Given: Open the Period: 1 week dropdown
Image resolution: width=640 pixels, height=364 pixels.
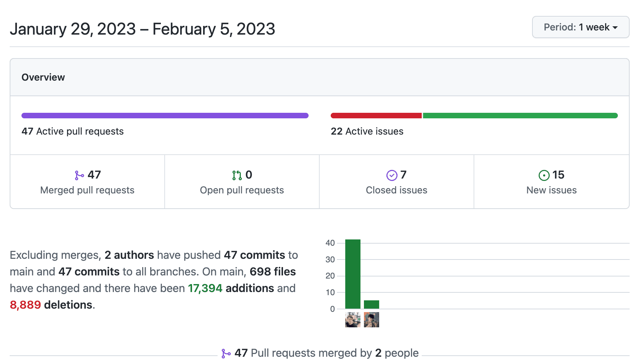Looking at the screenshot, I should [580, 27].
